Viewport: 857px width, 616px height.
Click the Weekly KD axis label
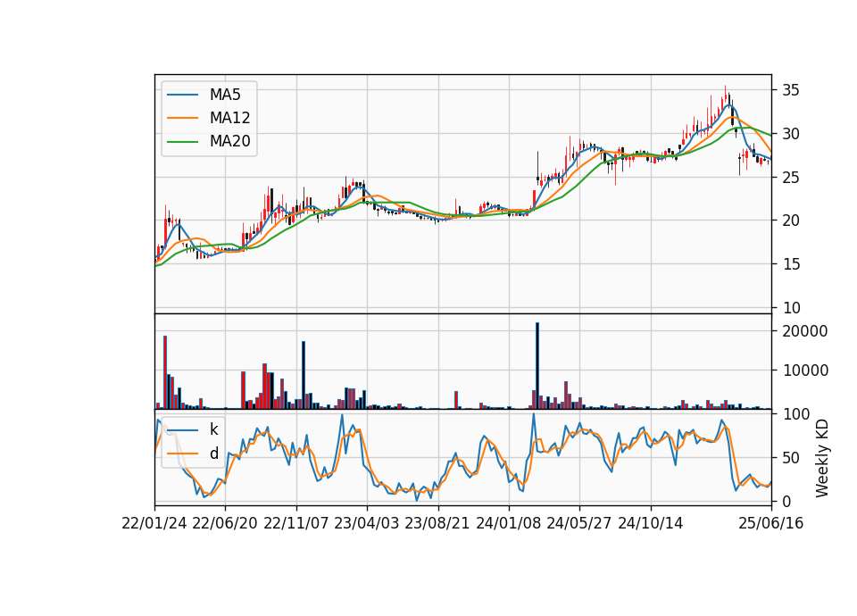(822, 458)
